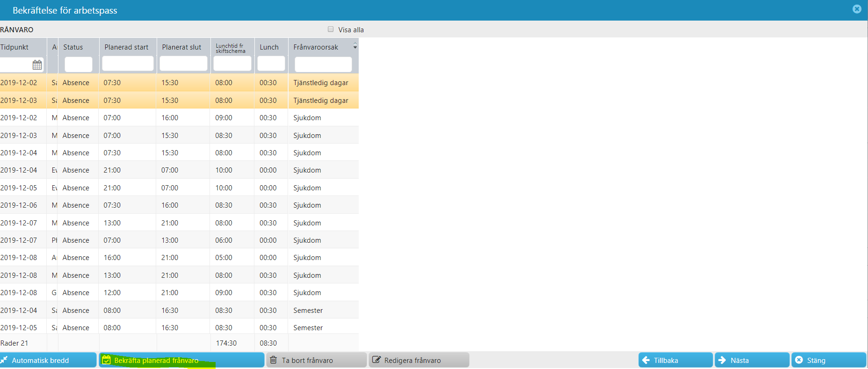This screenshot has width=868, height=369.
Task: Proceed with the Nästa button
Action: click(752, 360)
